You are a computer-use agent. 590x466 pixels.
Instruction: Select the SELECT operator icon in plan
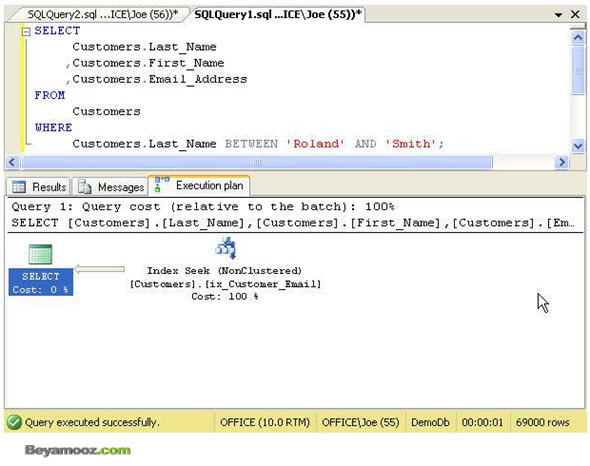41,254
